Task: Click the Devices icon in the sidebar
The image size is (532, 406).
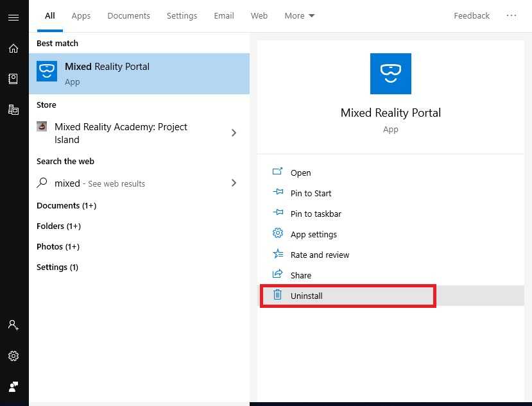Action: click(13, 110)
